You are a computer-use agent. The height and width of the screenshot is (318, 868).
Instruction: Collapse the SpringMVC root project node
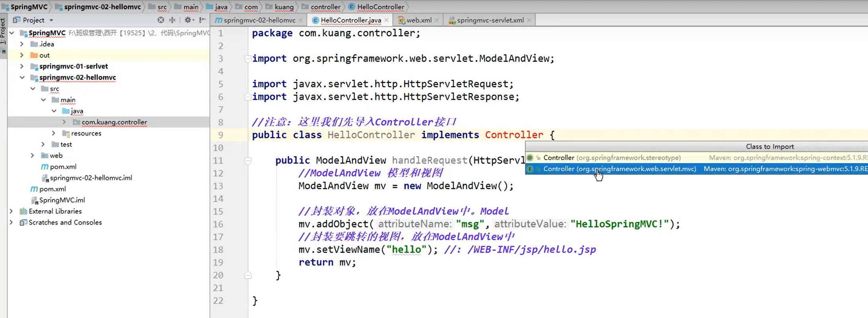(x=12, y=33)
